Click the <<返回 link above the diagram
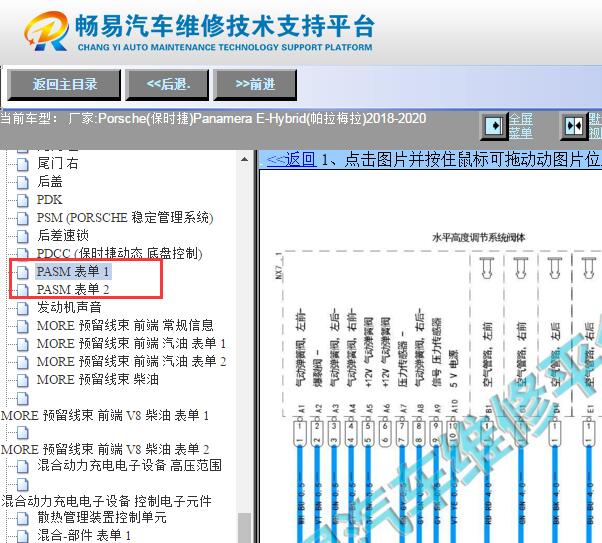The width and height of the screenshot is (602, 543). click(x=291, y=159)
